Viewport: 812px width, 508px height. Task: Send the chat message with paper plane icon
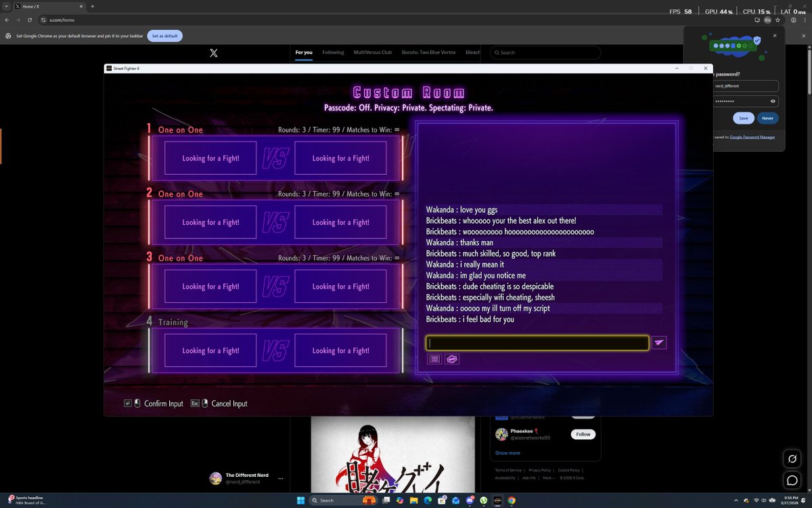coord(659,343)
